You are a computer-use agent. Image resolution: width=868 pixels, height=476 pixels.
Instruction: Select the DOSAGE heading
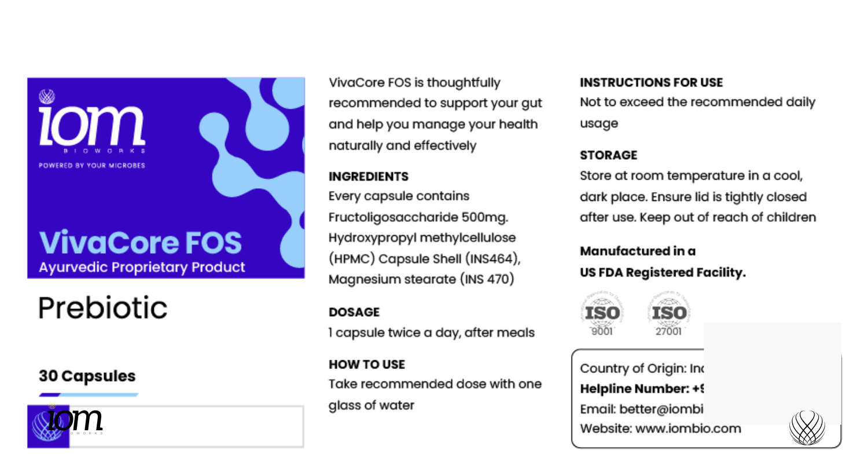tap(354, 312)
